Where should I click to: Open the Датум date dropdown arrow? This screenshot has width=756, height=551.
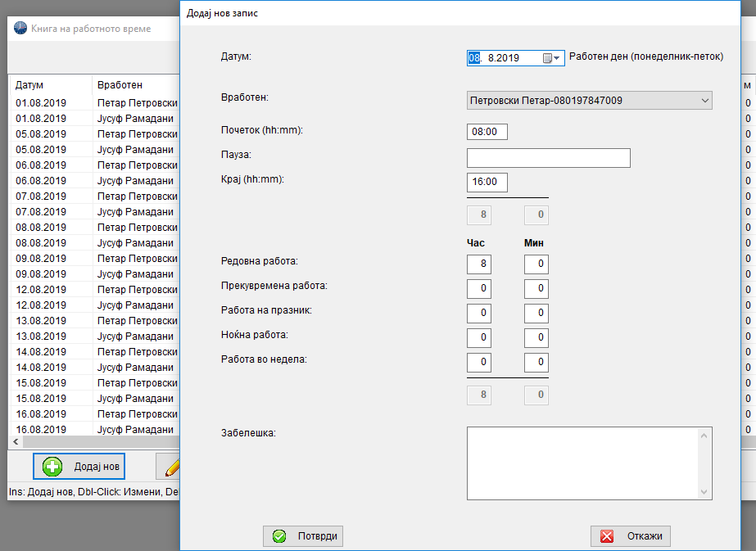point(558,58)
